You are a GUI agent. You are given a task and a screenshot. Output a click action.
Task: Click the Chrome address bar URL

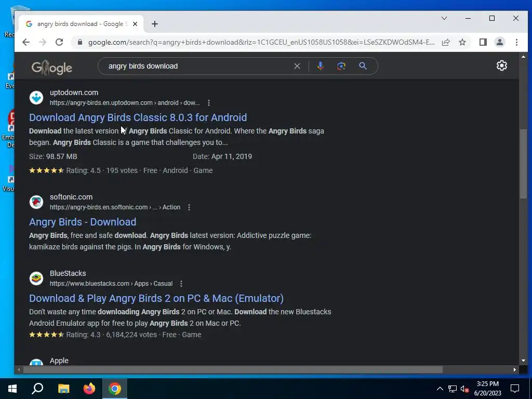pos(261,42)
